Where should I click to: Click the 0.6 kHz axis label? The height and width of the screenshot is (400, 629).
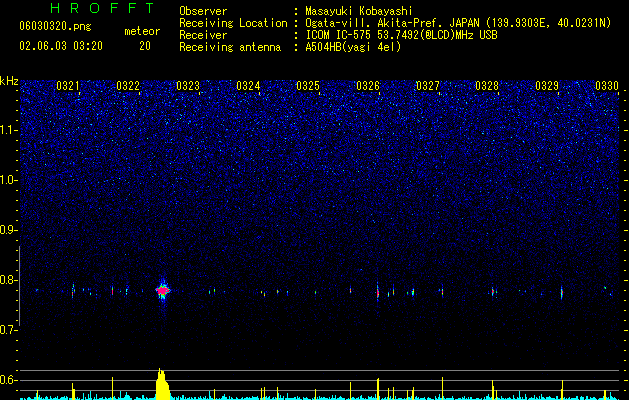(x=9, y=380)
